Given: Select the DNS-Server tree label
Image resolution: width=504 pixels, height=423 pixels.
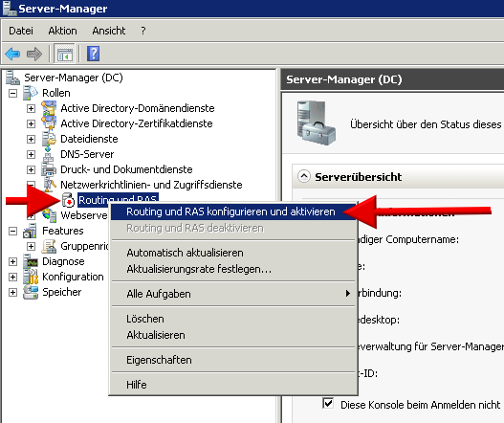Looking at the screenshot, I should 87,154.
